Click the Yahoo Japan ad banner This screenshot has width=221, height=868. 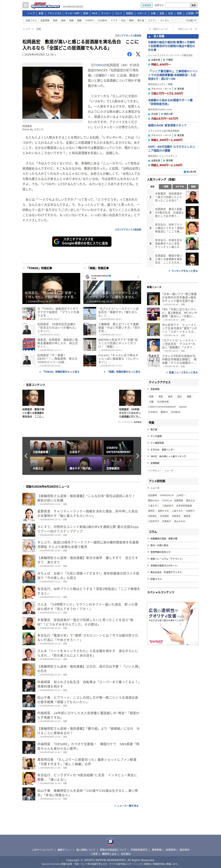[173, 623]
